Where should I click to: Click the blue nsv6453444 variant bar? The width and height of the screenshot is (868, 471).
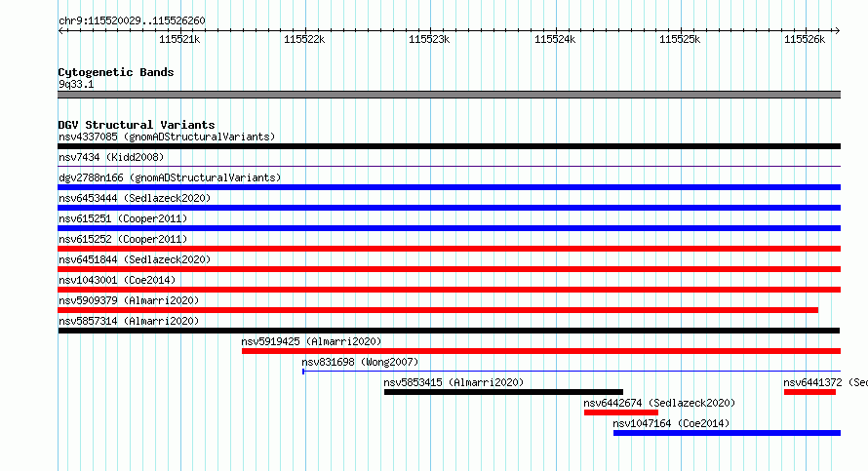449,208
